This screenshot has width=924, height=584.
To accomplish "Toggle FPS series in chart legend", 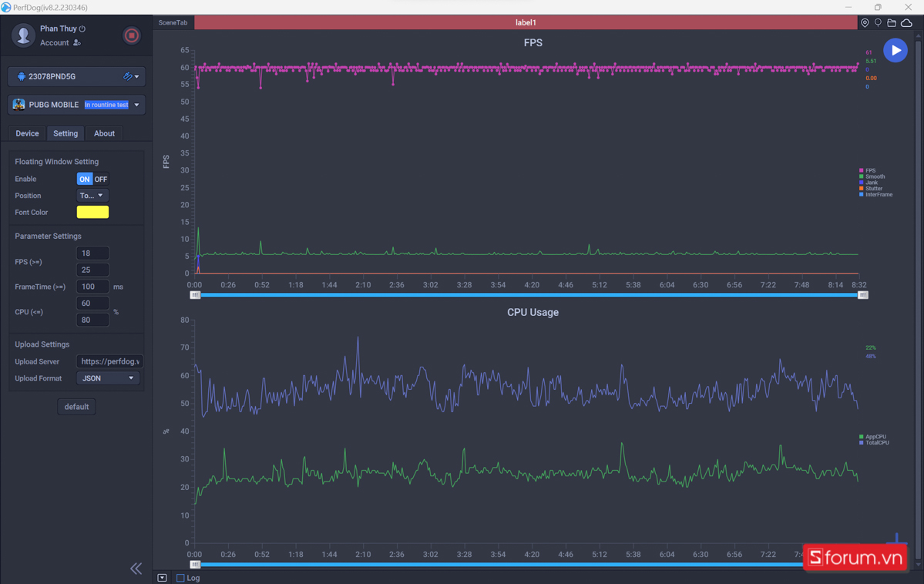I will (867, 170).
